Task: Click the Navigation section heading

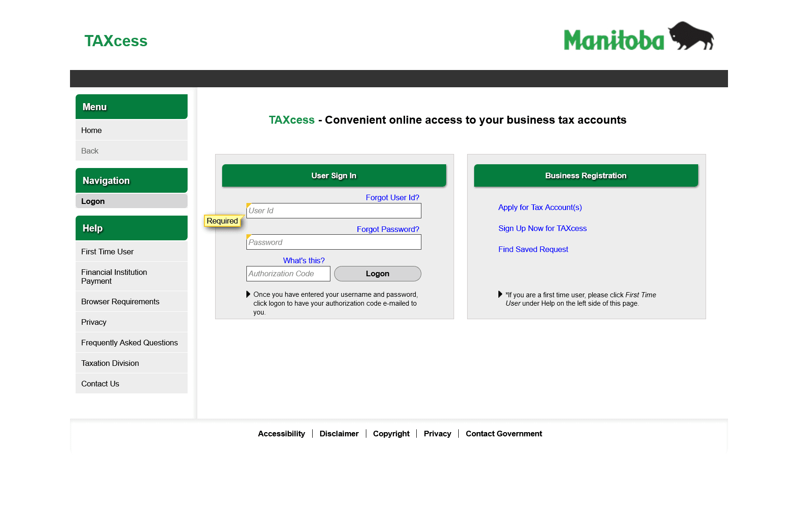Action: coord(132,181)
